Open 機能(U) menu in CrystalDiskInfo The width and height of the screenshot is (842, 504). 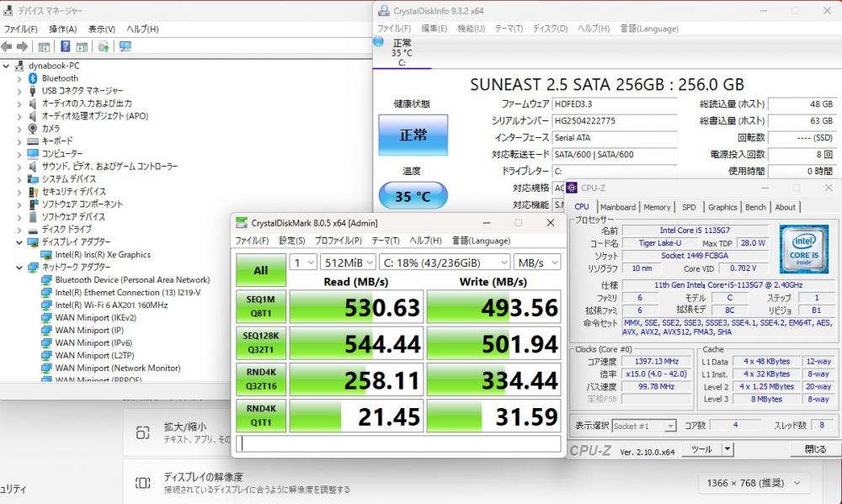pos(471,29)
